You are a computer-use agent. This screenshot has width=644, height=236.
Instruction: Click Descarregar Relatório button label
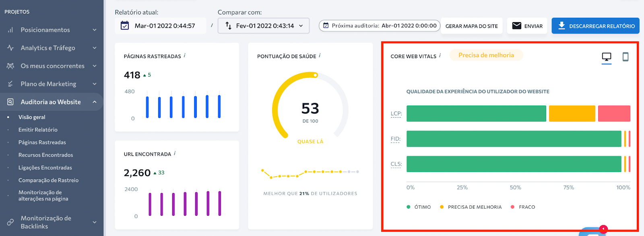[602, 26]
